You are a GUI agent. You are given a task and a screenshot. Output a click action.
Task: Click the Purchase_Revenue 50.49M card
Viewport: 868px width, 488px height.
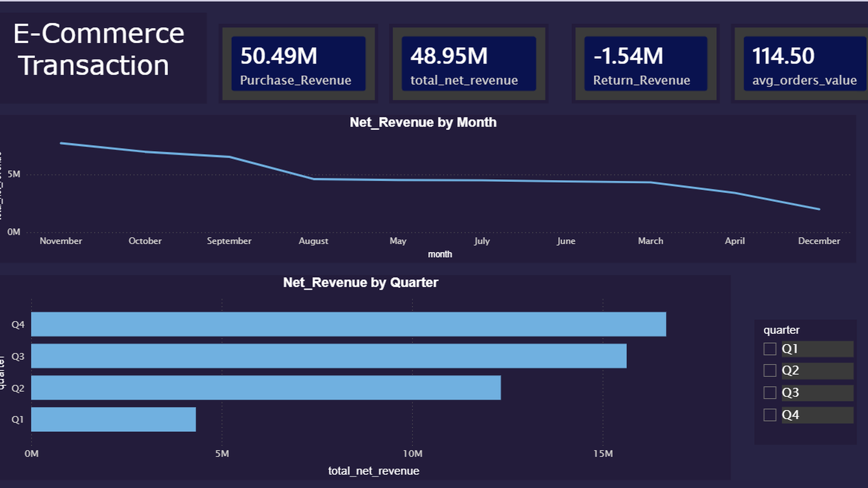298,64
